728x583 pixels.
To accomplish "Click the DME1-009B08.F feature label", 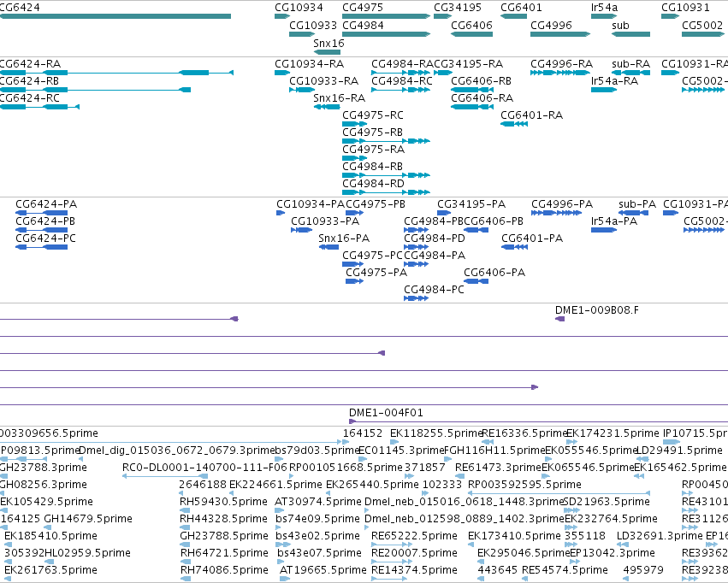I will point(597,309).
